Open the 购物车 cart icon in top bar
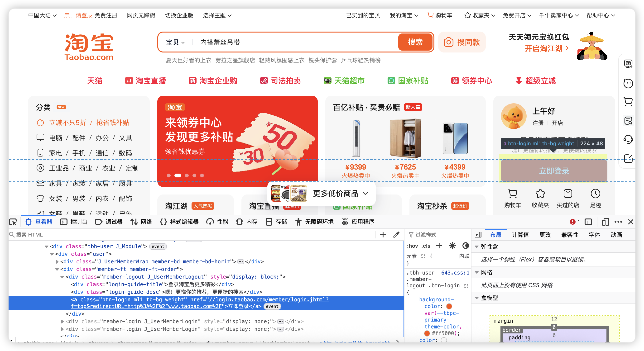Viewport: 644px width, 351px height. 430,15
